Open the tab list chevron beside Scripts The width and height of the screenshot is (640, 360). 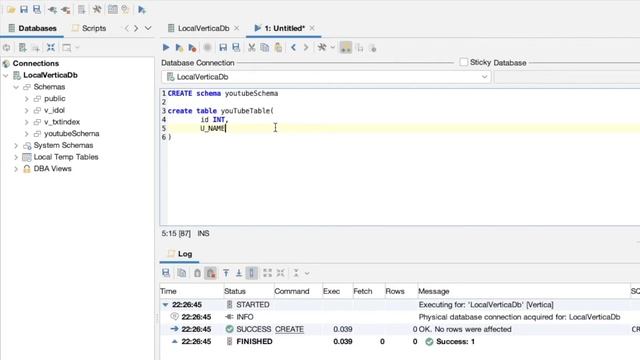(x=148, y=28)
